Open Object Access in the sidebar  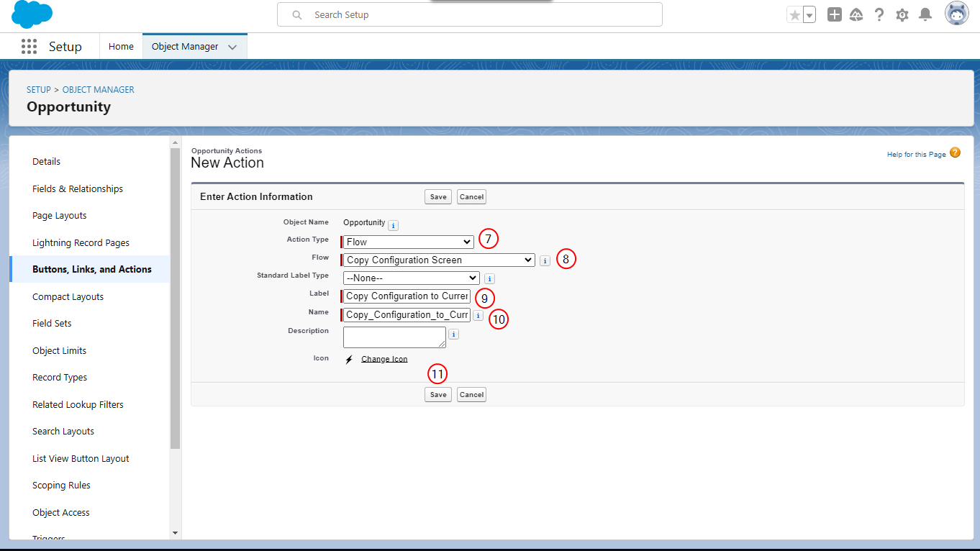tap(61, 512)
